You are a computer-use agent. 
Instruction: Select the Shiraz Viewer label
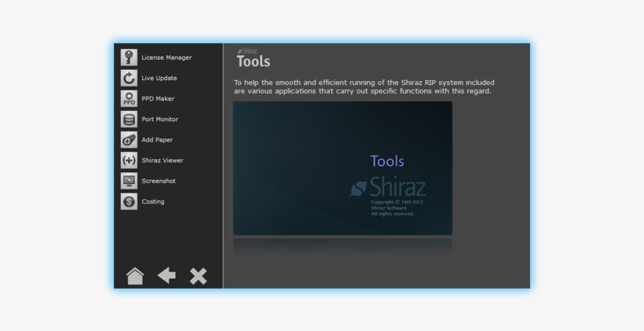(163, 160)
